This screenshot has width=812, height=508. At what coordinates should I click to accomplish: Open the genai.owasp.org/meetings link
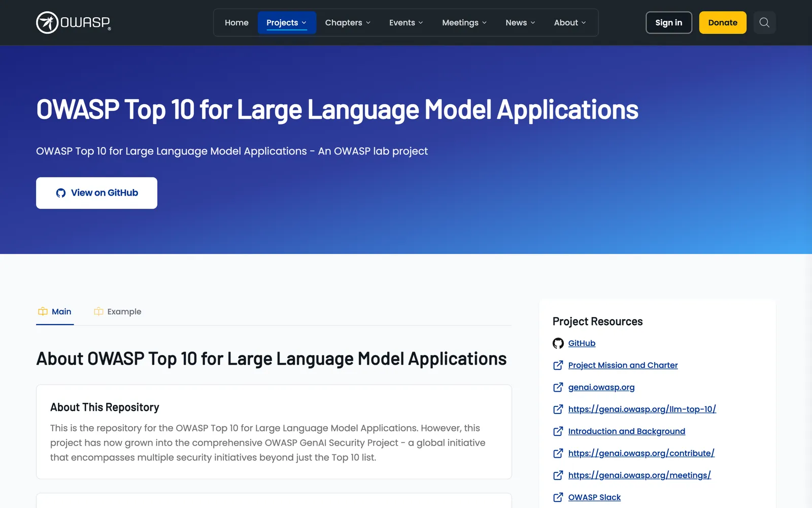tap(639, 475)
